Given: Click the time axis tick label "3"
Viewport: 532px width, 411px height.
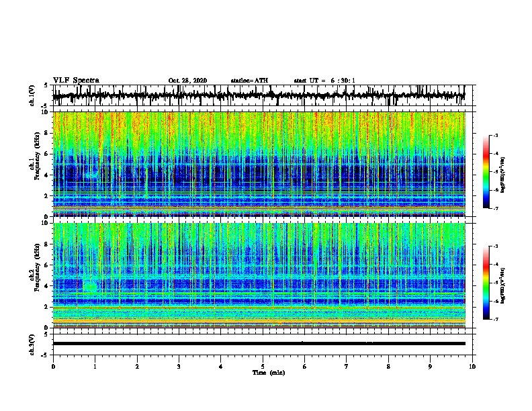Looking at the screenshot, I should pos(179,367).
